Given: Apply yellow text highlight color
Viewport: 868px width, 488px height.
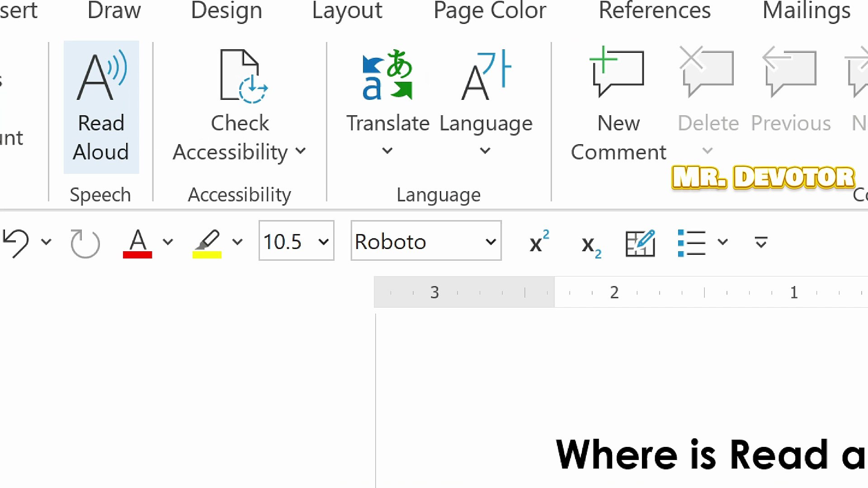Looking at the screenshot, I should 207,243.
